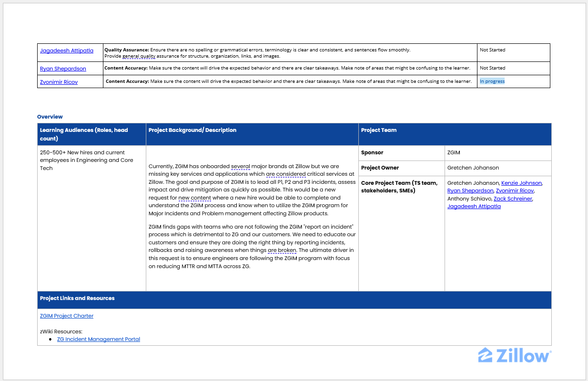Viewport: 588px width, 381px height.
Task: Click Ryan Shepardson in the reviewer table
Action: [63, 69]
